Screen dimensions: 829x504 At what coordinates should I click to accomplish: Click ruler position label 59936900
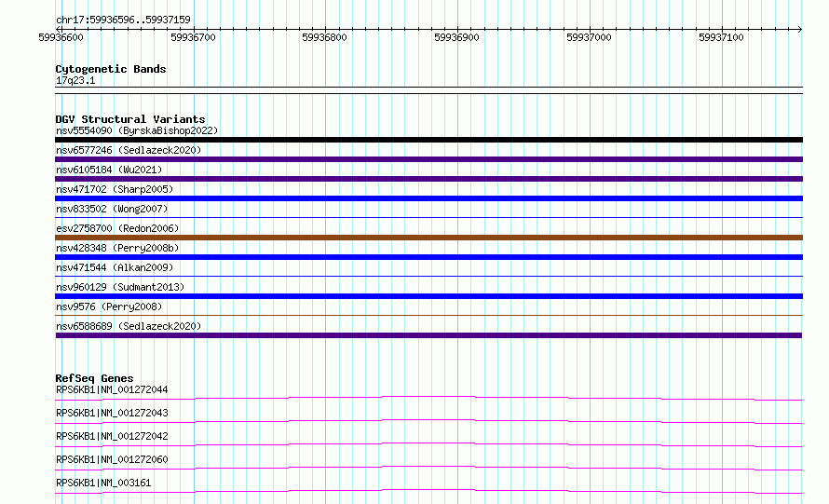pyautogui.click(x=456, y=37)
